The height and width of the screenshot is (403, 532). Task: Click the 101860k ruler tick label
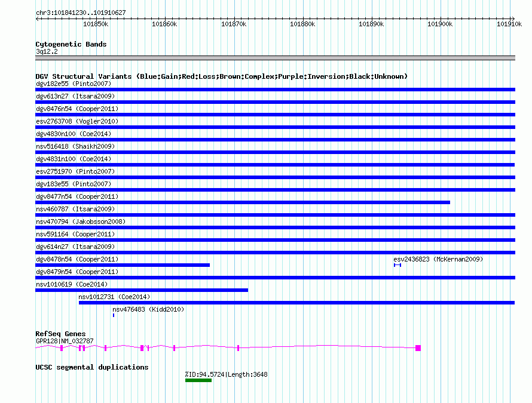[x=164, y=24]
